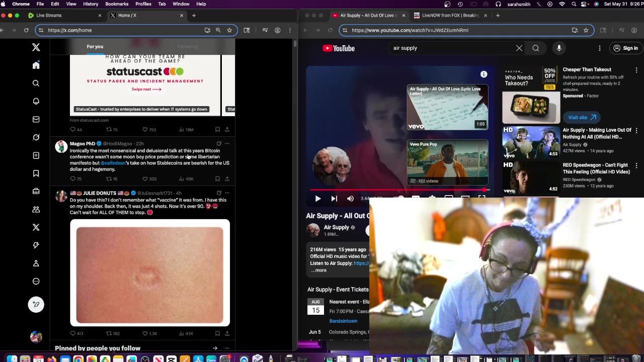Click the YouTube voice search microphone
This screenshot has height=362, width=644.
coord(559,48)
